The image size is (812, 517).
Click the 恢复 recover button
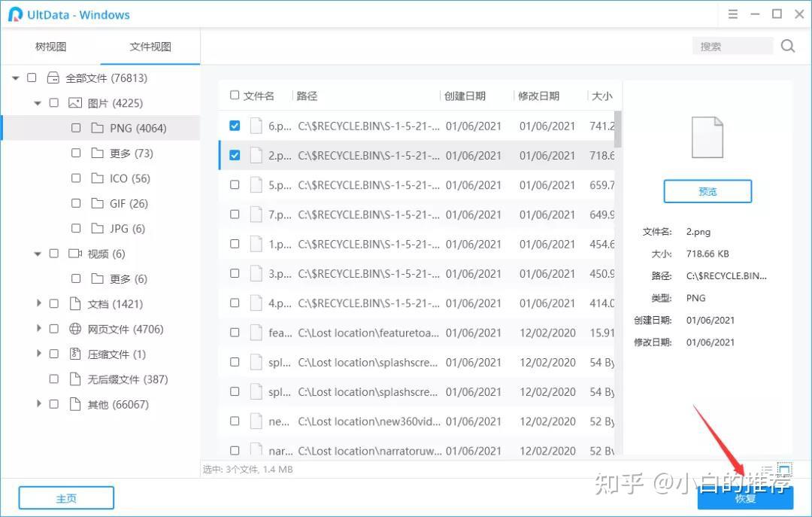(744, 498)
